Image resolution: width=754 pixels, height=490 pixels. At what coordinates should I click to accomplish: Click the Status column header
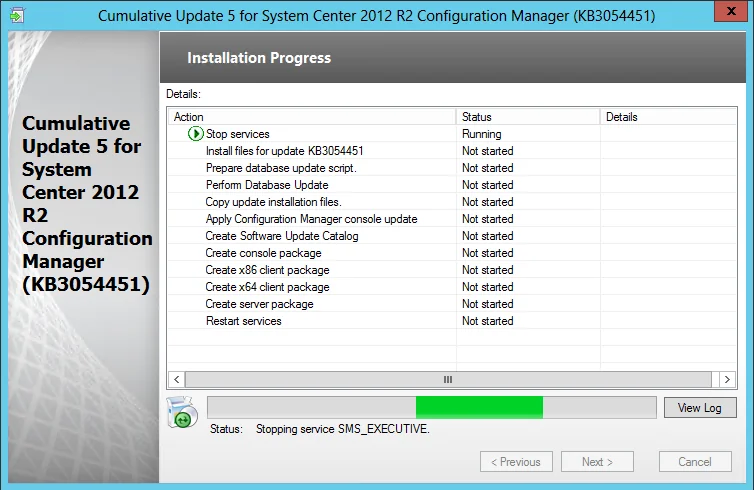(x=528, y=117)
